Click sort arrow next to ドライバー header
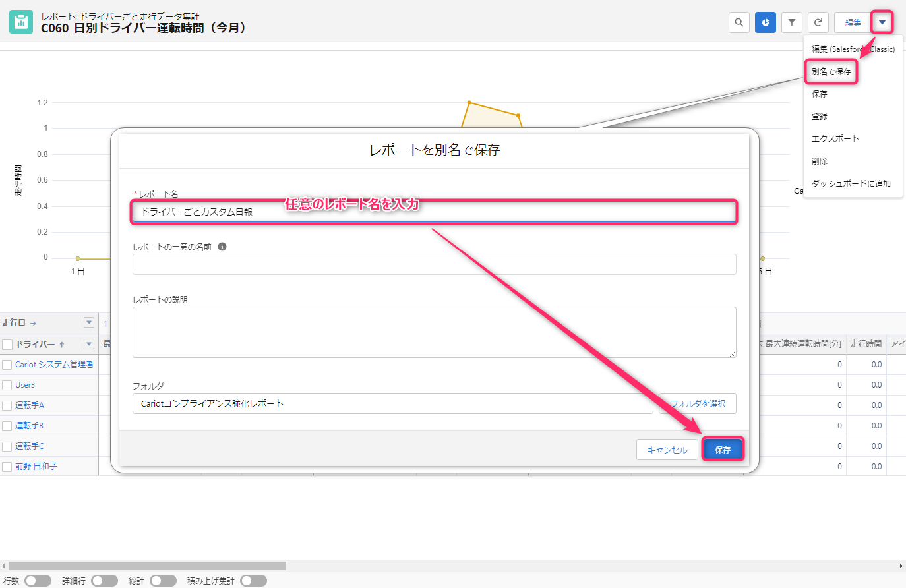 [62, 344]
